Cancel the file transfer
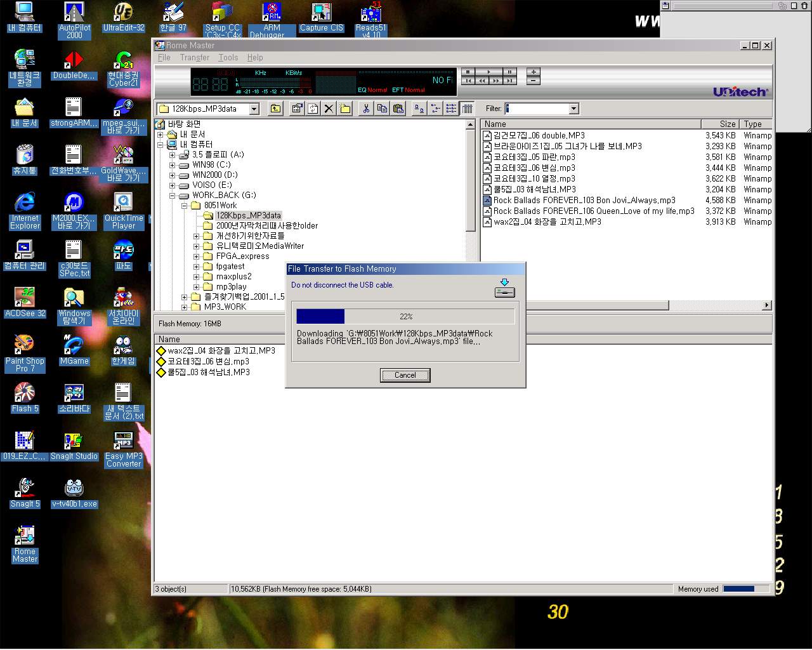The image size is (812, 650). (405, 375)
